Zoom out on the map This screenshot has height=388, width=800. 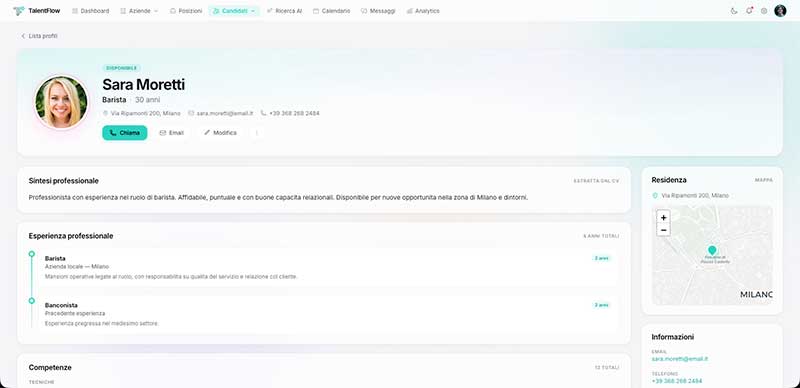[x=663, y=230]
